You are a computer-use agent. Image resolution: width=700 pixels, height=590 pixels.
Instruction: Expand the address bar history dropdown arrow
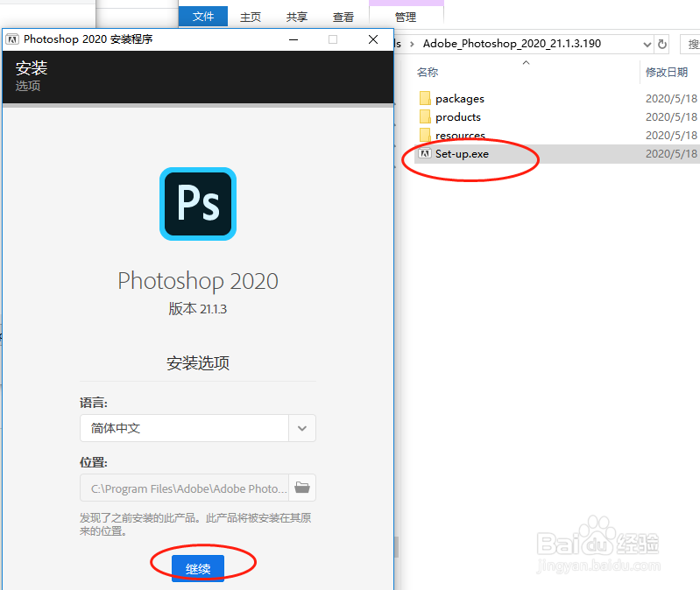(647, 44)
